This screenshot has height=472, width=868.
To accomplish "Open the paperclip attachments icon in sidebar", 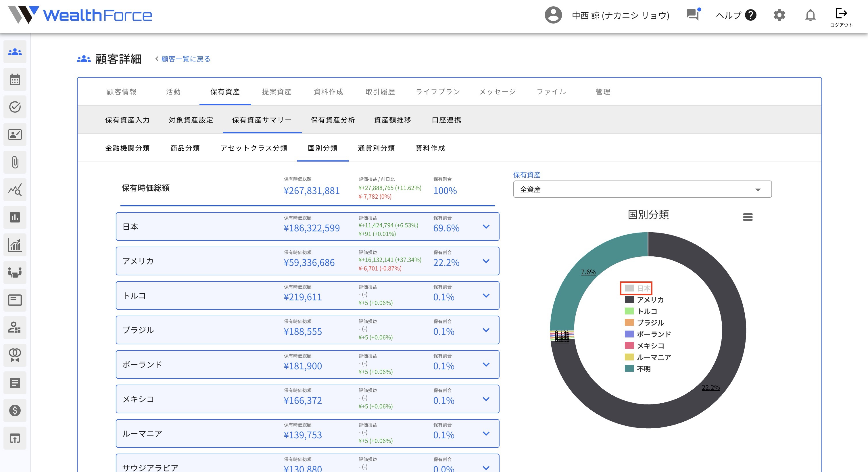I will (x=15, y=162).
